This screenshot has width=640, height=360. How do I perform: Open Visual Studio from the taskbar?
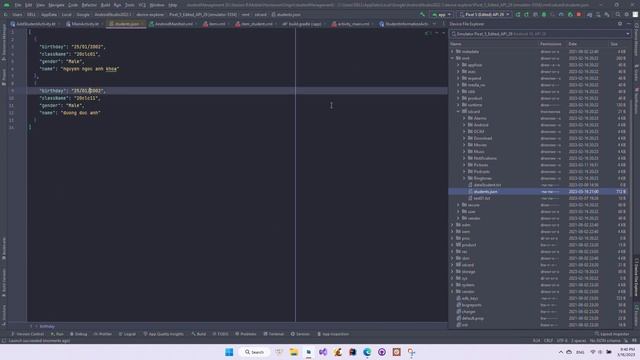(323, 352)
